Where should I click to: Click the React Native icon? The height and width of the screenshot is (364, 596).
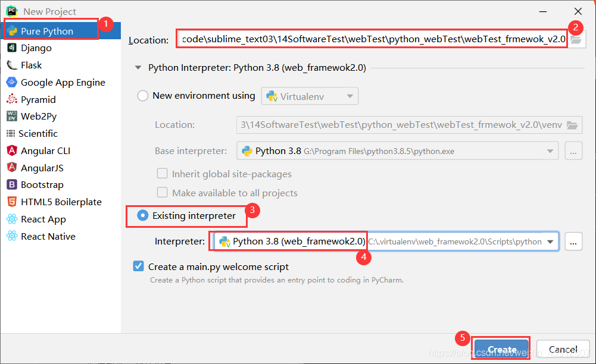(12, 236)
